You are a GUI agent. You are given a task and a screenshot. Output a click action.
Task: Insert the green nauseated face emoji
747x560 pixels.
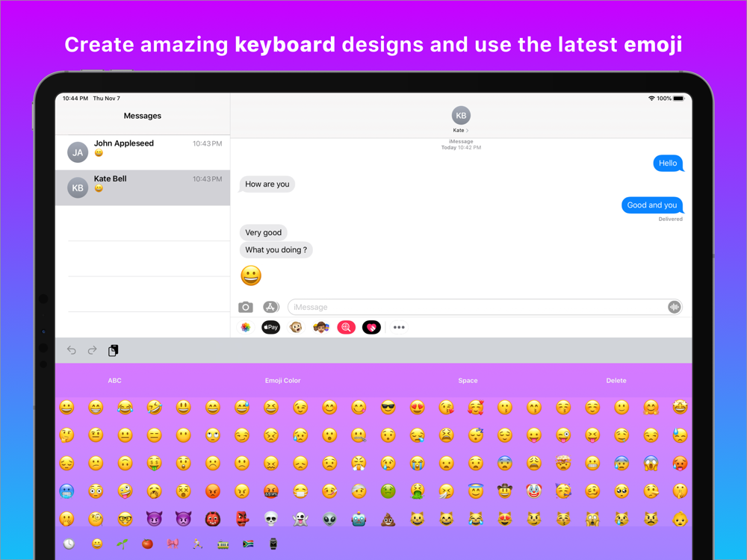point(388,491)
